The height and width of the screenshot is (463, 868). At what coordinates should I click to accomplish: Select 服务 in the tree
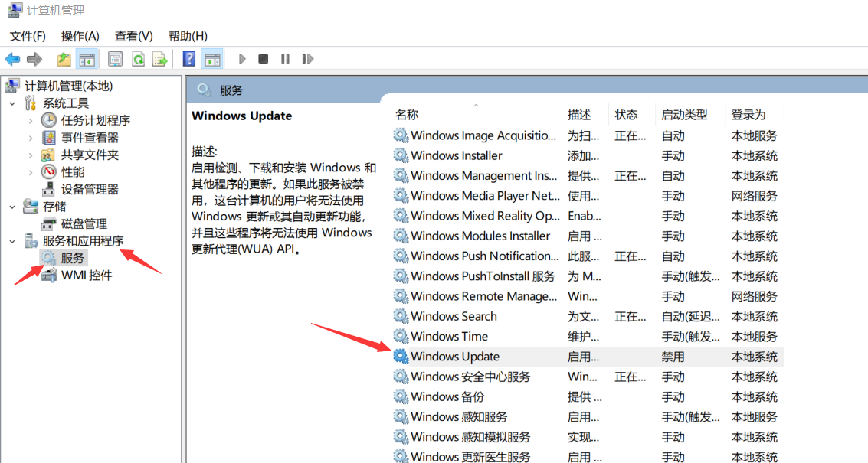click(x=73, y=258)
